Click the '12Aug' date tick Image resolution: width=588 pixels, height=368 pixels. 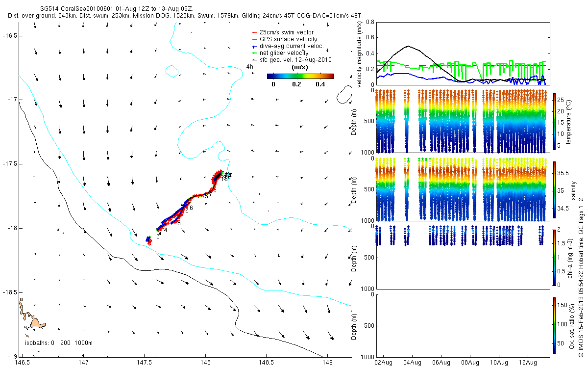coord(528,362)
